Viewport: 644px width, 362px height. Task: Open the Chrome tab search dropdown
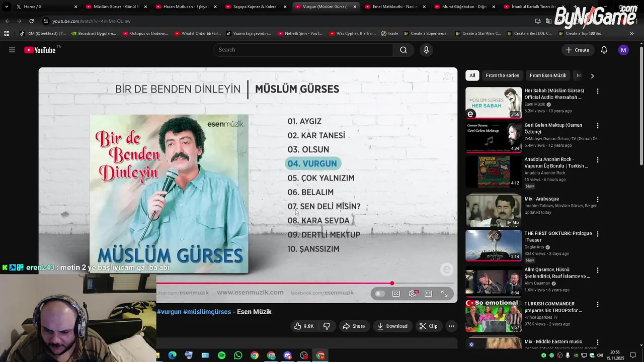pos(7,7)
